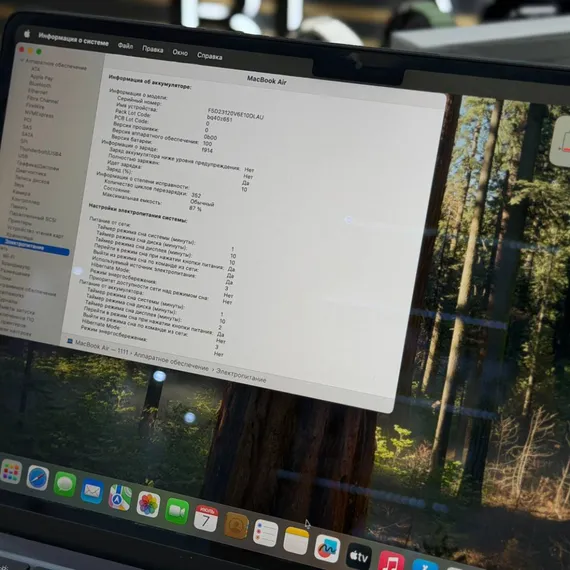The image size is (570, 570).
Task: Launch Freeform from the Dock
Action: (x=327, y=549)
